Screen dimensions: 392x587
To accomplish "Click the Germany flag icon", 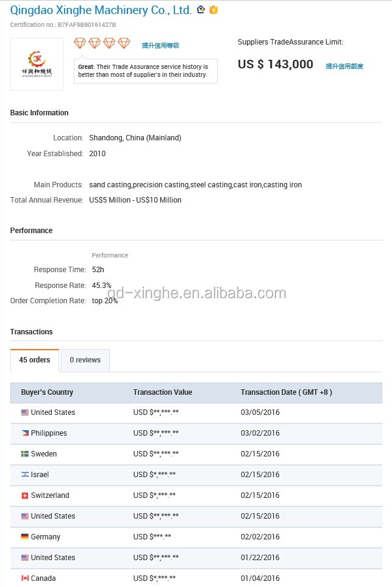I will coord(25,537).
